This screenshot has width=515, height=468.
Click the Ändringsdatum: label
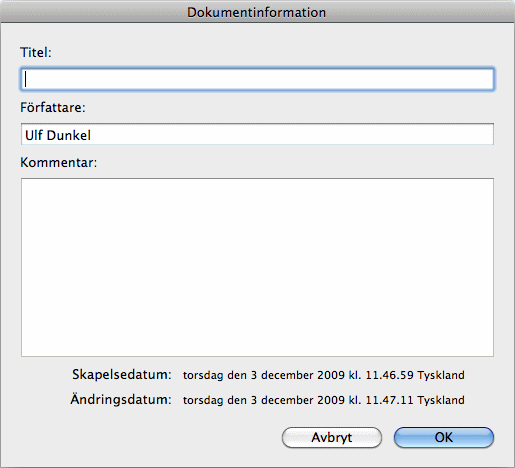click(121, 399)
